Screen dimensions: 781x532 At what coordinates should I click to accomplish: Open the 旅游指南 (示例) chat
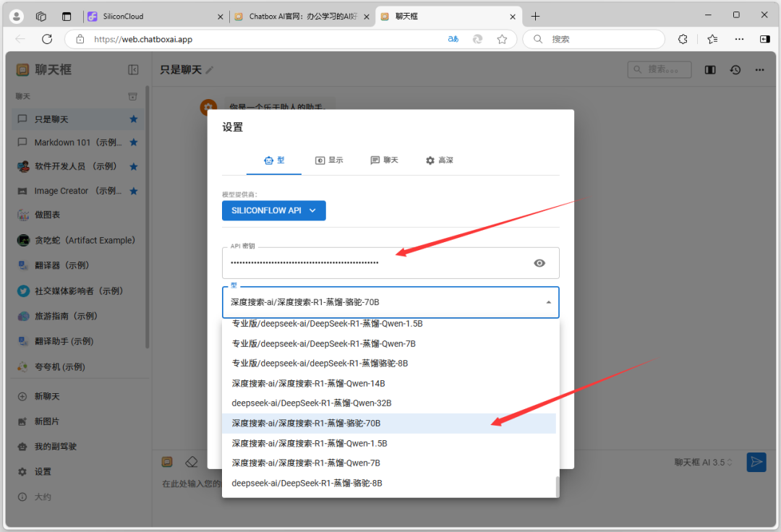78,316
